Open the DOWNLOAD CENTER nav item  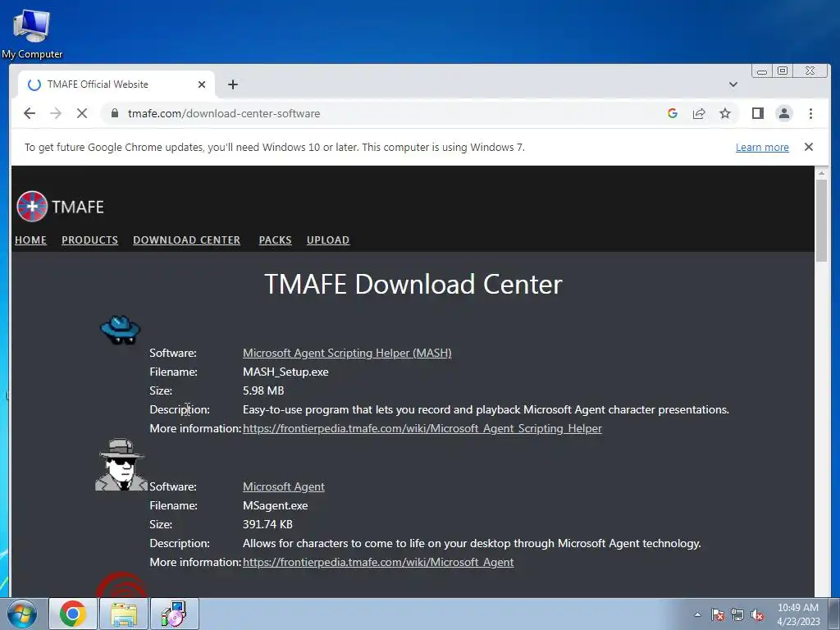point(186,240)
